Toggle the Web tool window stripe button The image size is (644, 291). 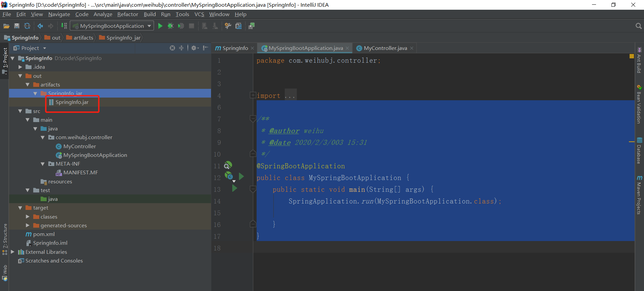click(x=5, y=273)
